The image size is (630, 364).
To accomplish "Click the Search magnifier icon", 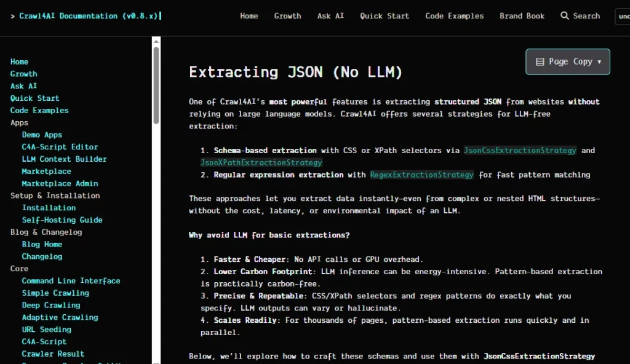I will pos(565,15).
